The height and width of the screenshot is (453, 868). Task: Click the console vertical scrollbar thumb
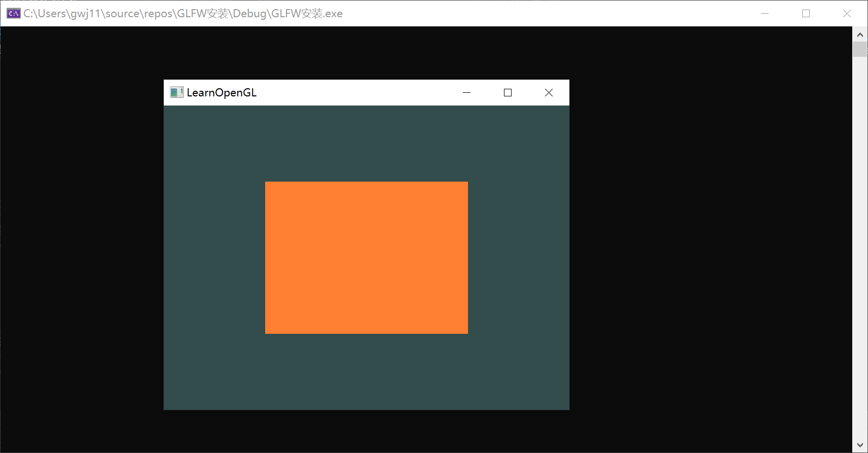pos(860,50)
